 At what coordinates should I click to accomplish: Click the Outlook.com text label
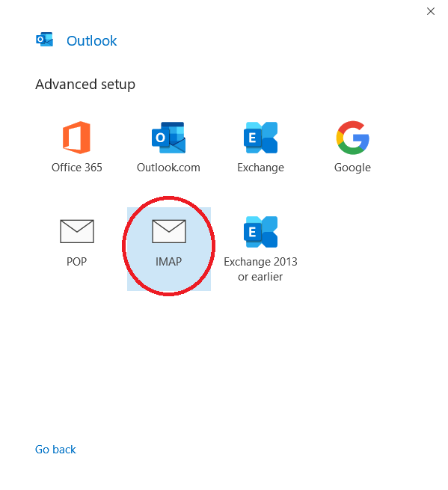click(168, 168)
